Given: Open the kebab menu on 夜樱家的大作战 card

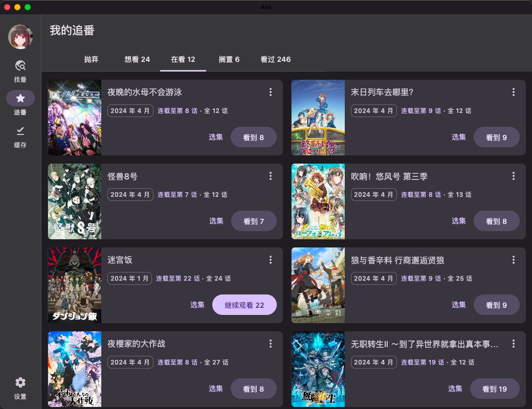Looking at the screenshot, I should pyautogui.click(x=271, y=344).
